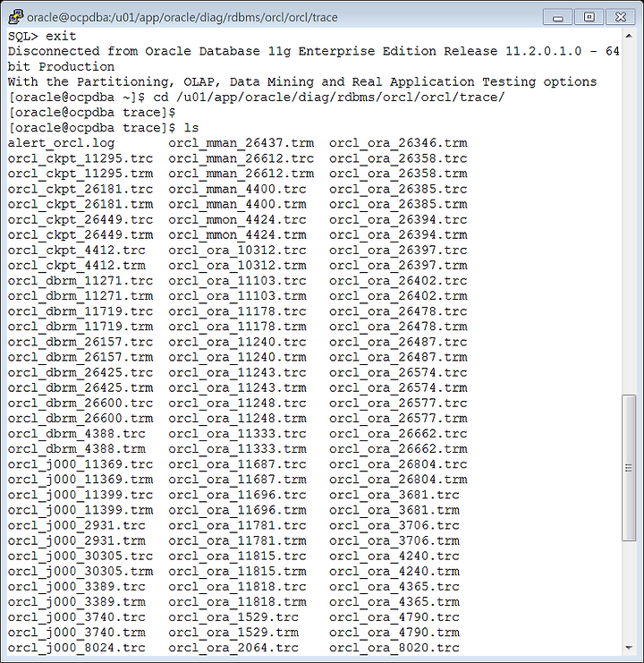This screenshot has width=644, height=663.
Task: Click on orcl_ora_26574.trm file name
Action: click(399, 388)
